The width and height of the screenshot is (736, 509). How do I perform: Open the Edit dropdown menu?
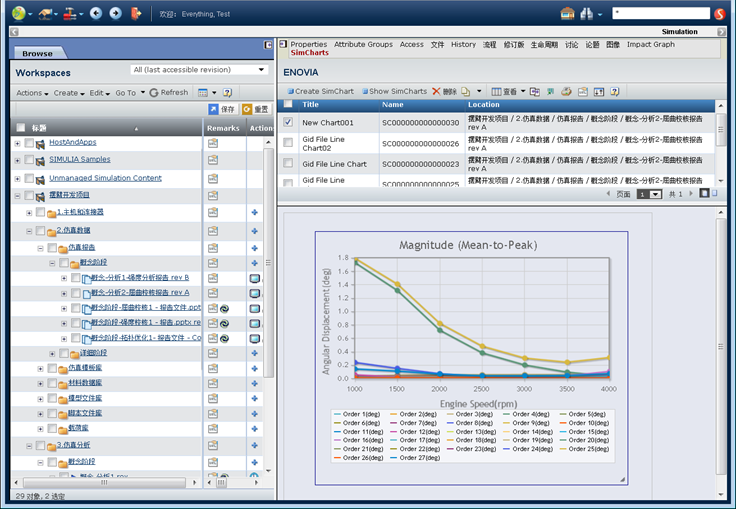pyautogui.click(x=100, y=93)
